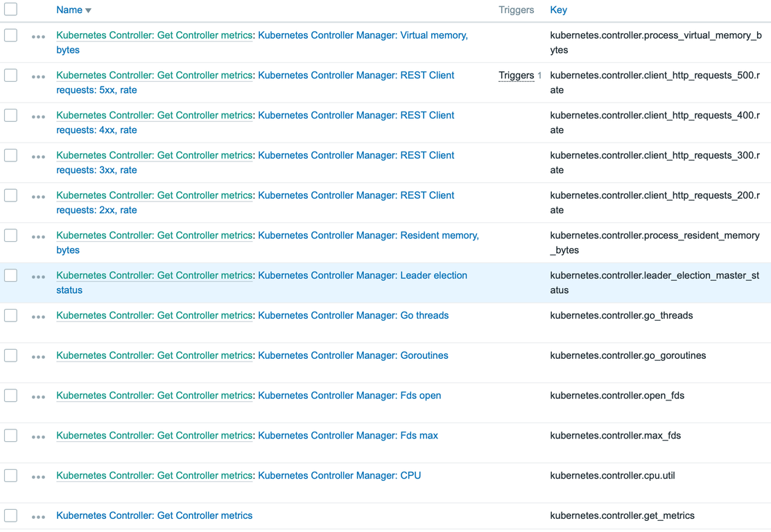
Task: Open three-dot menu for Go threads item
Action: point(38,317)
